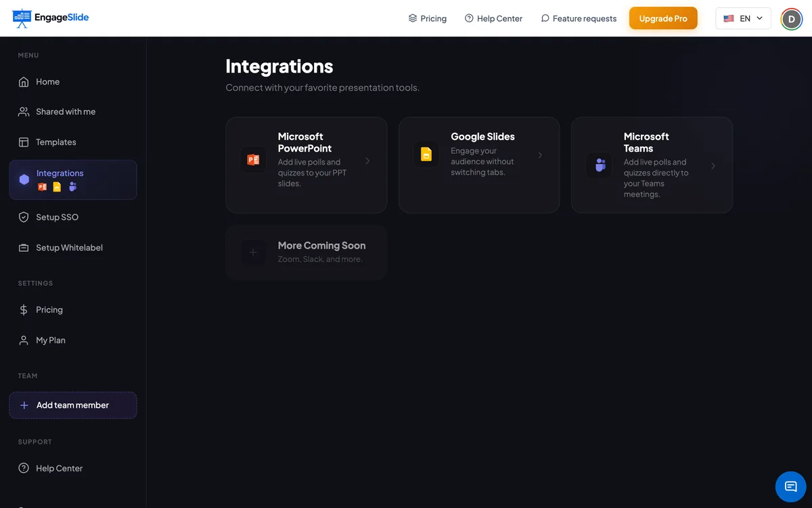Select Integrations in the sidebar menu
The image size is (812, 508).
pyautogui.click(x=73, y=179)
